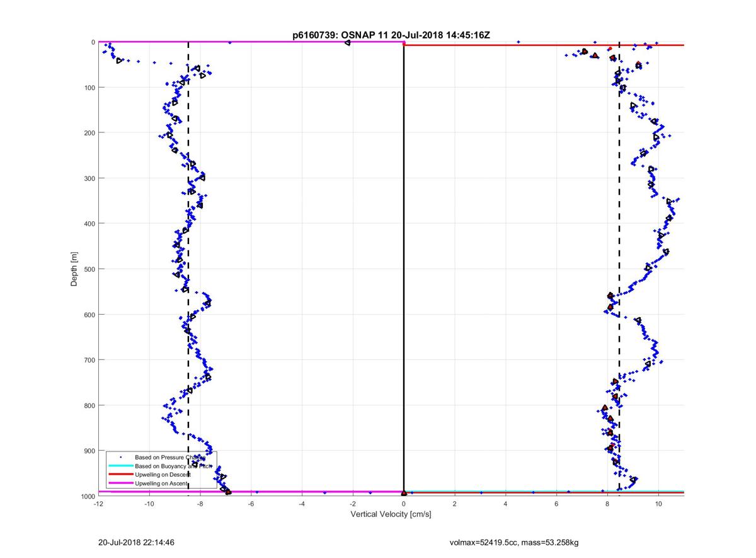
Task: Click depth axis tick label '300'
Action: coord(89,178)
